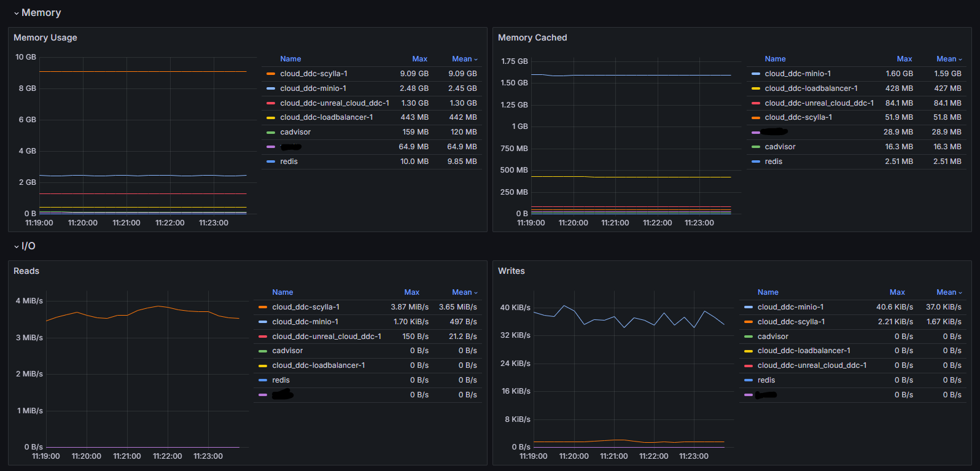Open the Writes panel title menu
The image size is (980, 471).
tap(511, 271)
